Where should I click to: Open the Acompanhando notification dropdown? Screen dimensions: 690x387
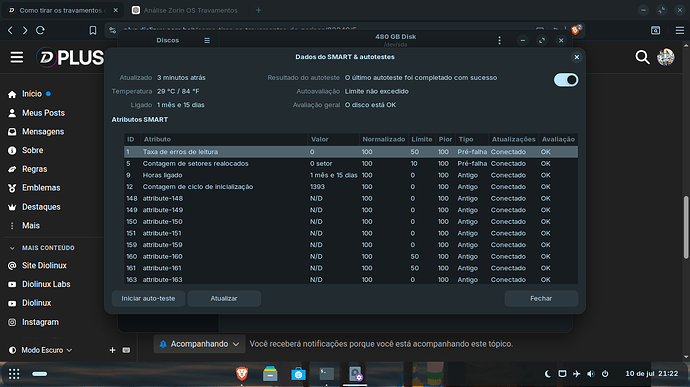point(199,344)
